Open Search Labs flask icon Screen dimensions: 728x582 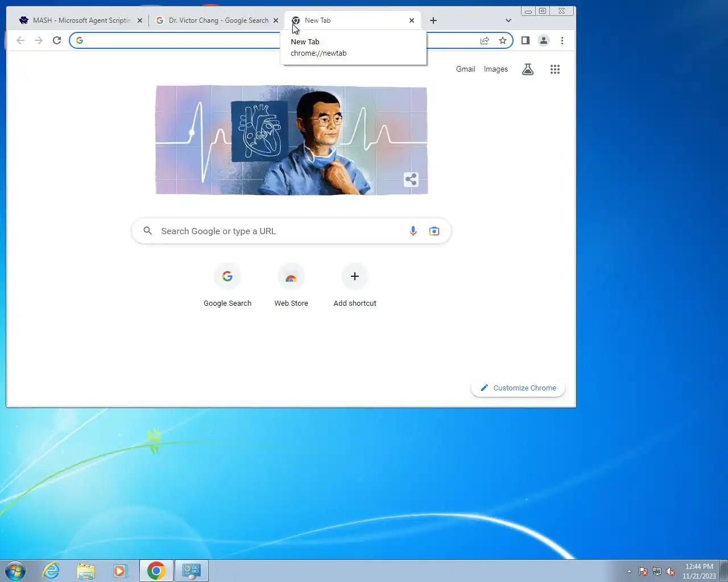[x=528, y=69]
